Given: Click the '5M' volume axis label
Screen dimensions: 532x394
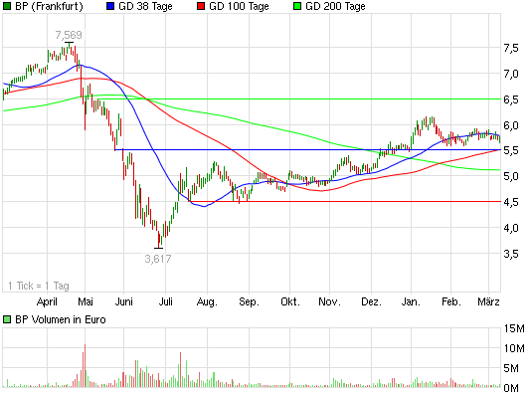Looking at the screenshot, I should click(511, 368).
